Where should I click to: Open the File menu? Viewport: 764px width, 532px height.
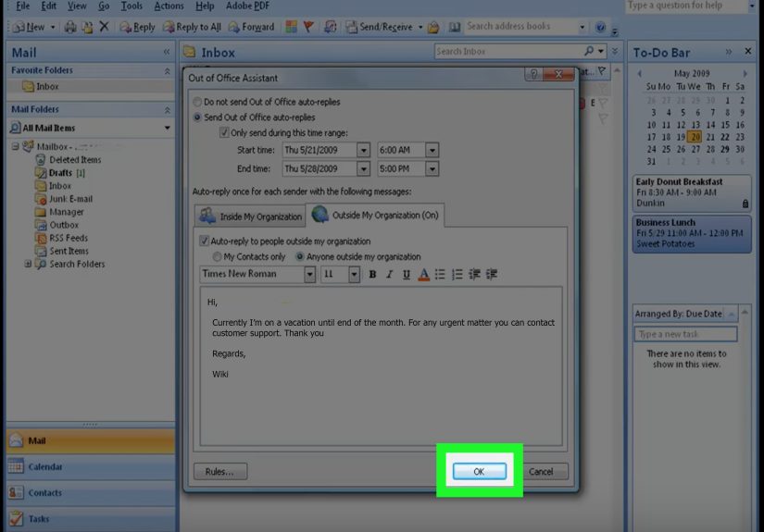[x=22, y=6]
